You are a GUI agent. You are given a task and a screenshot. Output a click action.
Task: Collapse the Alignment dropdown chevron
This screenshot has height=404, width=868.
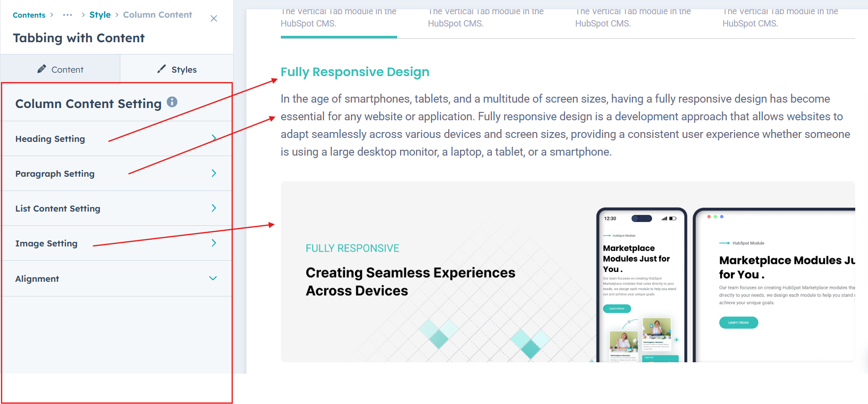(x=213, y=278)
